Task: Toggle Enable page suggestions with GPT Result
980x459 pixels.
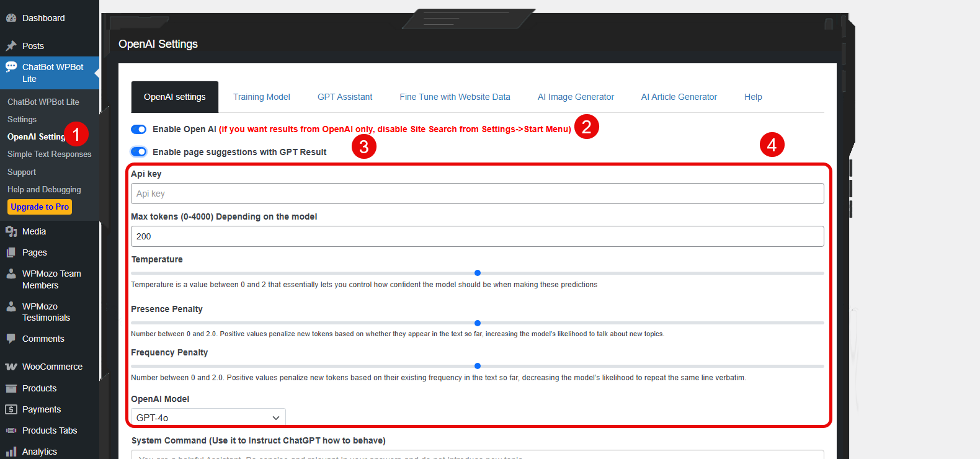Action: pos(138,152)
